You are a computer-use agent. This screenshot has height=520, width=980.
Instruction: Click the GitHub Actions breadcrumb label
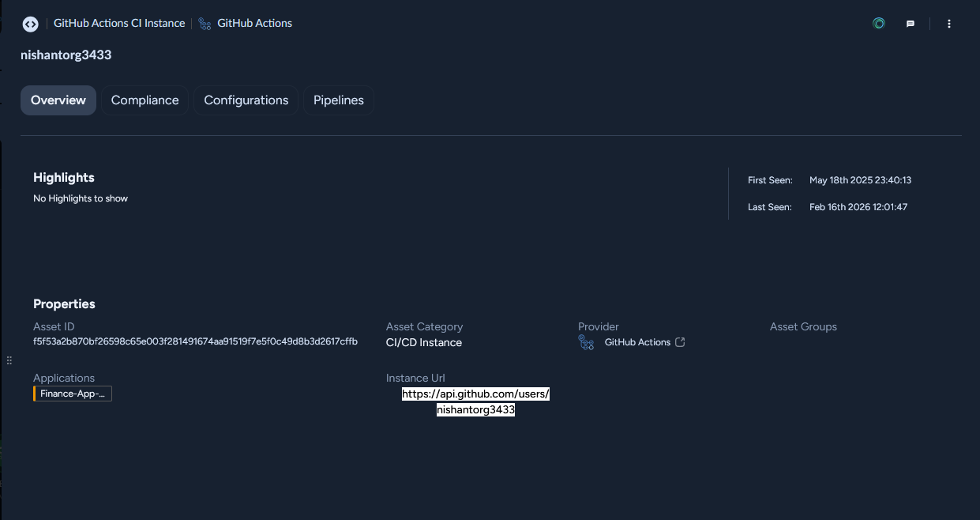[254, 24]
